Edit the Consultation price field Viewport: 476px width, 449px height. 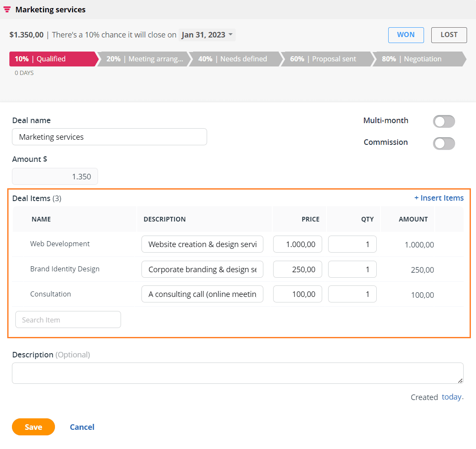(x=297, y=294)
